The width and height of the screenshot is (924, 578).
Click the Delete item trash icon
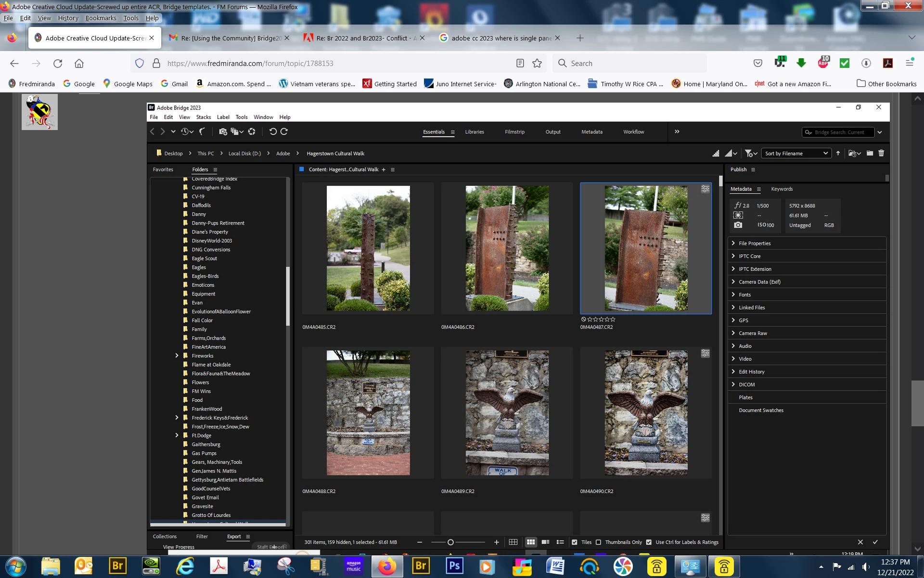point(881,153)
